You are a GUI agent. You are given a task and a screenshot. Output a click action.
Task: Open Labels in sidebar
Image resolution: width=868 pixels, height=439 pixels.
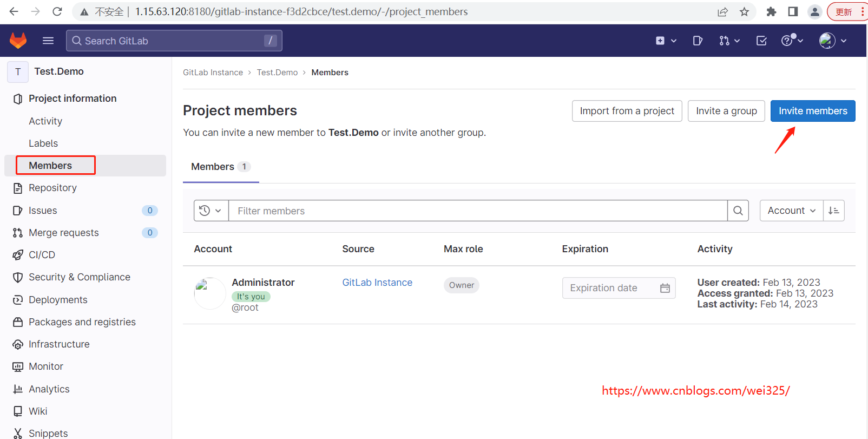[x=43, y=143]
